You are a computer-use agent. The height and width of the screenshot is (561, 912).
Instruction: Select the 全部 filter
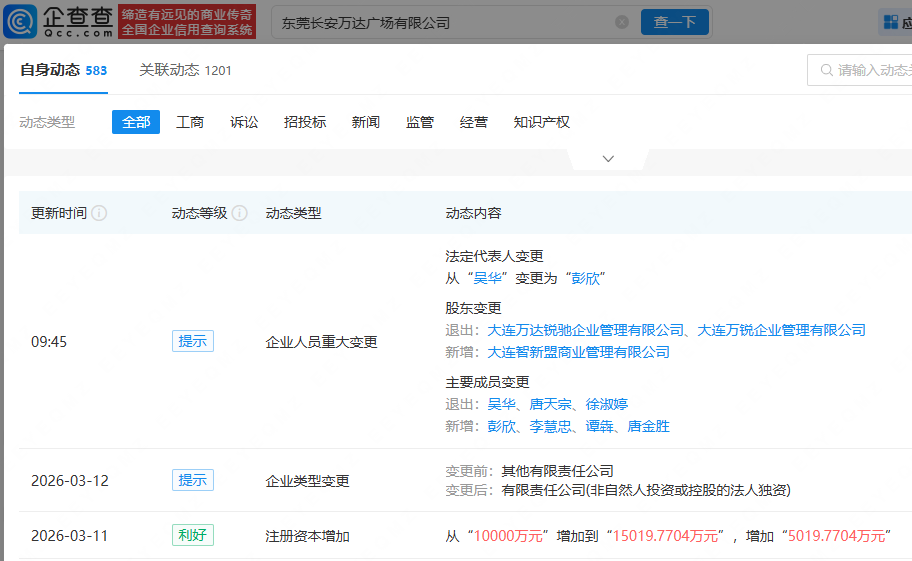pos(136,122)
